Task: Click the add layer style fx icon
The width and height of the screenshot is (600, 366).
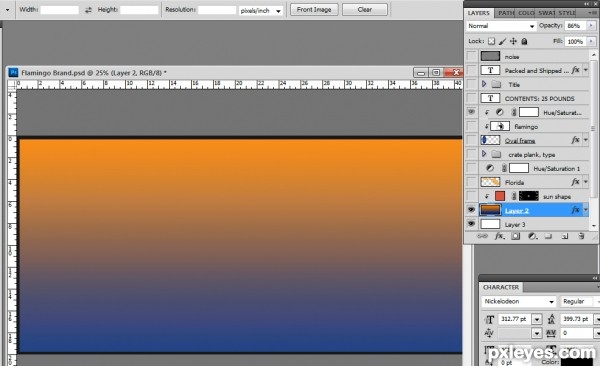Action: [x=499, y=236]
